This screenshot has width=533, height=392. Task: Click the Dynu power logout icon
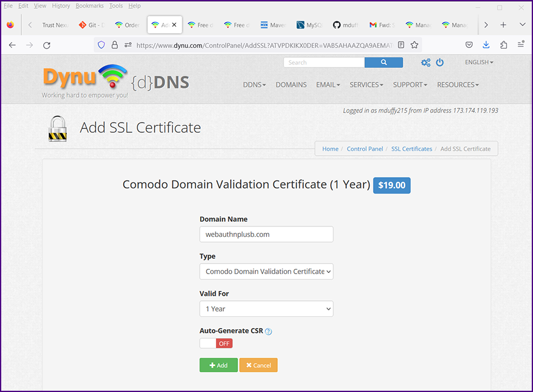440,62
